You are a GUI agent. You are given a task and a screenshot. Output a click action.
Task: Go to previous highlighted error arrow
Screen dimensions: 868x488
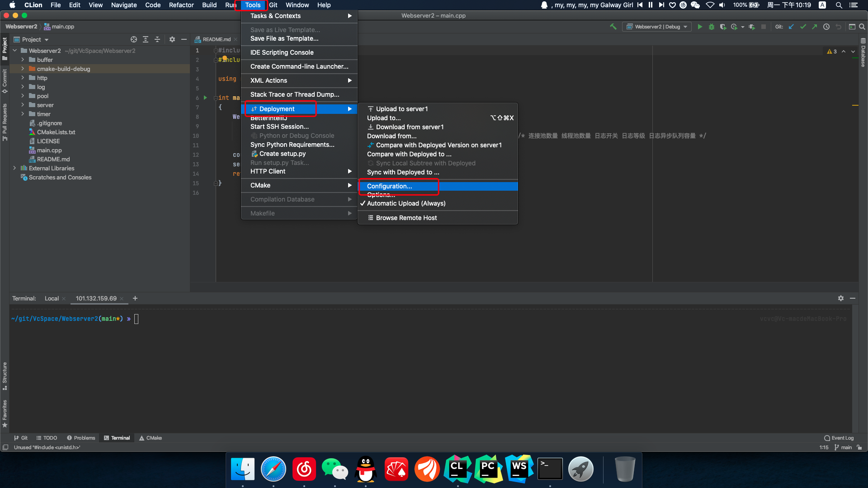click(x=844, y=52)
